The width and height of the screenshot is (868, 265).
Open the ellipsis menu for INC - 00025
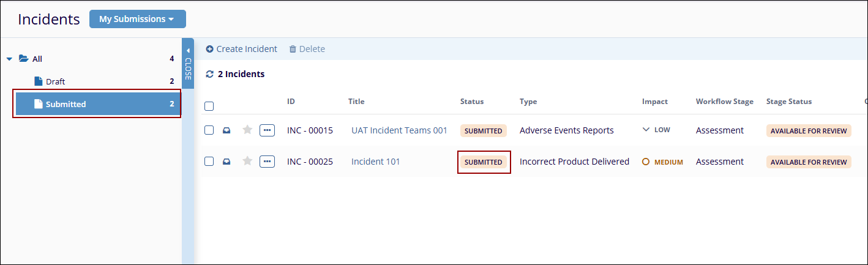point(267,161)
